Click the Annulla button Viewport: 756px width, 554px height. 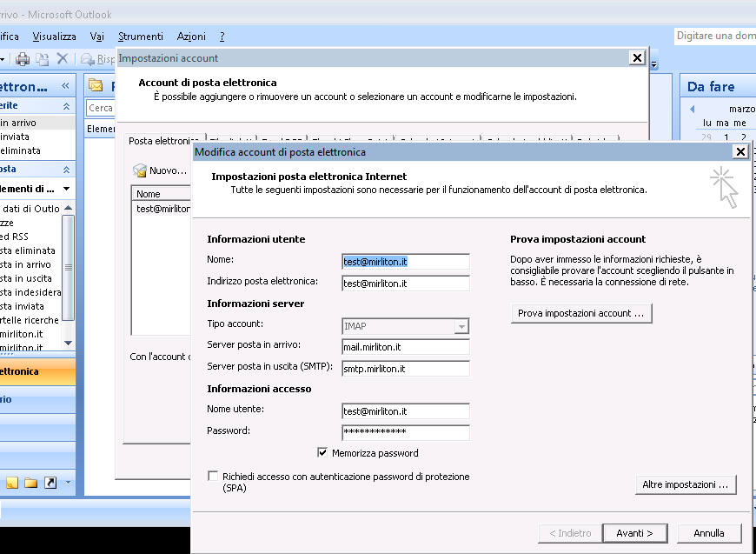[x=709, y=533]
